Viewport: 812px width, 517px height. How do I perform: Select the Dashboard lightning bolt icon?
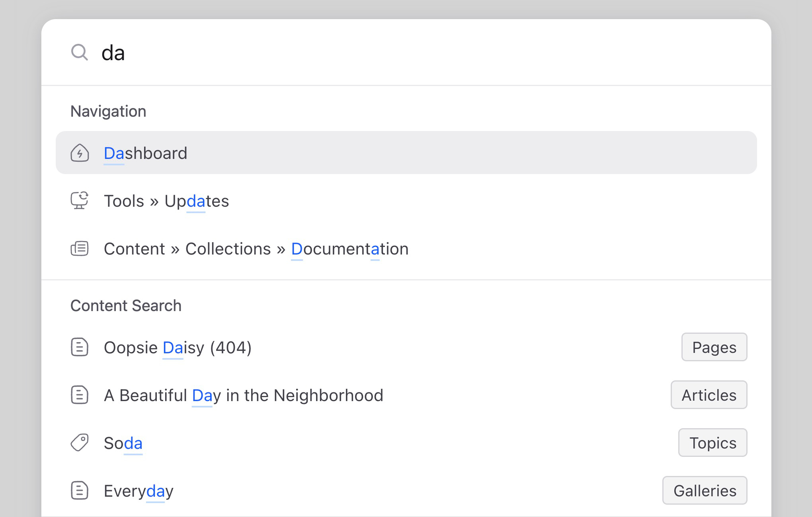tap(79, 153)
